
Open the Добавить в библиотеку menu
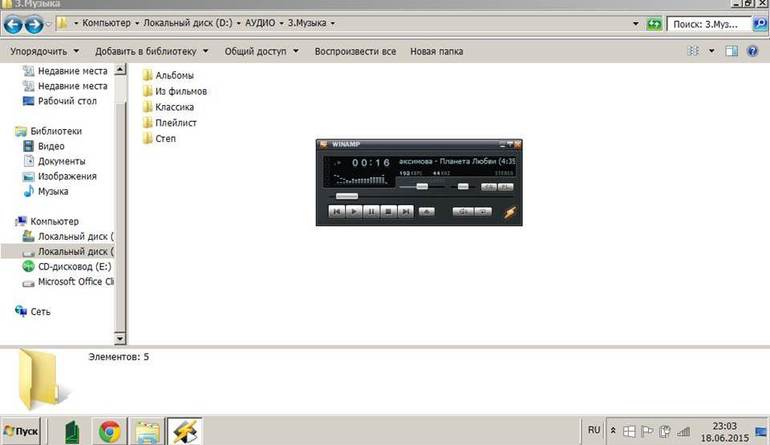151,51
